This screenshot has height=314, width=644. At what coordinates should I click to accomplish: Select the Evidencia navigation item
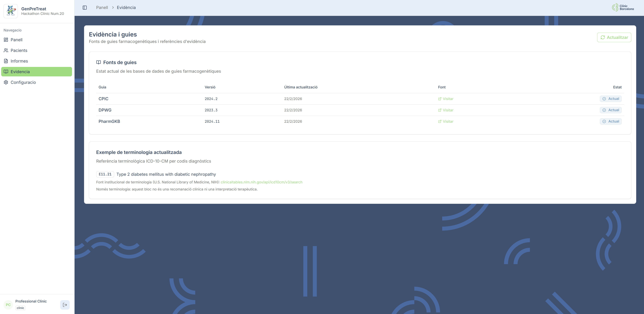click(20, 72)
